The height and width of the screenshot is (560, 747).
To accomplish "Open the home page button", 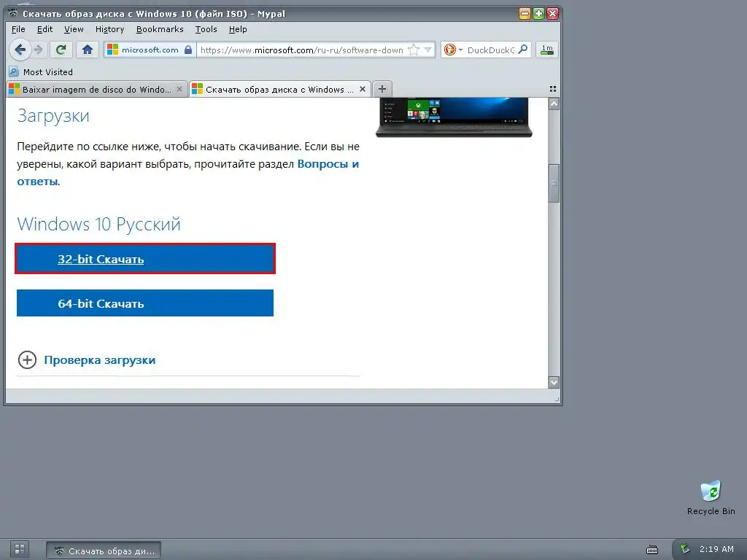I will tap(88, 50).
